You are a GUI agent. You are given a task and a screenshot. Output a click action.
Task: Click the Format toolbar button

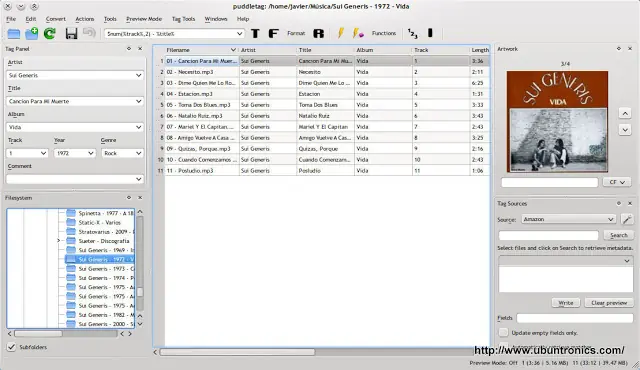pos(296,33)
